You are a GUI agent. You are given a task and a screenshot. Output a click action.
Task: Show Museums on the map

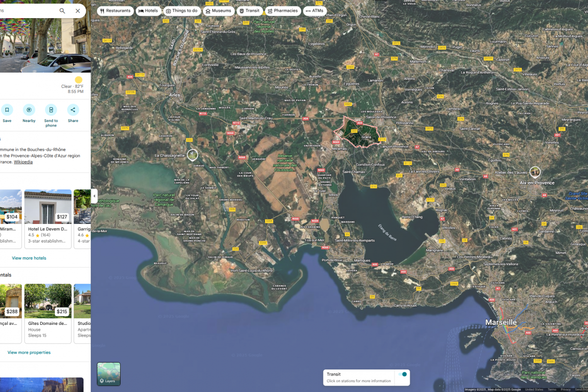[219, 11]
